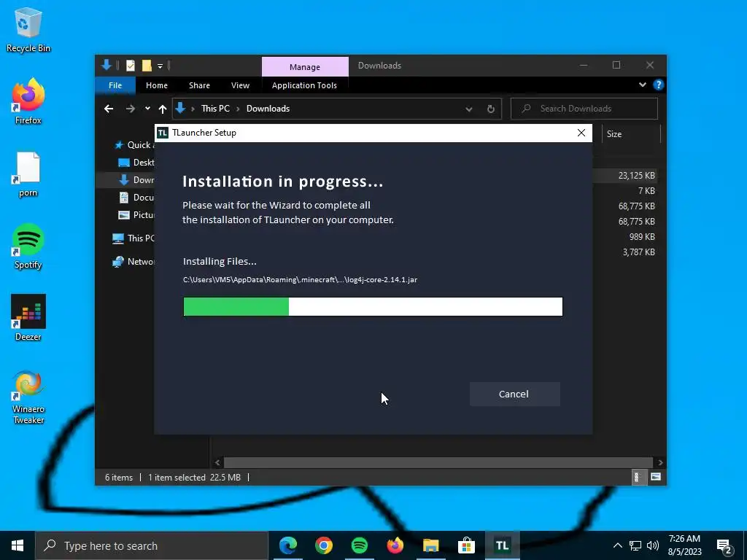
Task: Go up one folder level
Action: [163, 109]
